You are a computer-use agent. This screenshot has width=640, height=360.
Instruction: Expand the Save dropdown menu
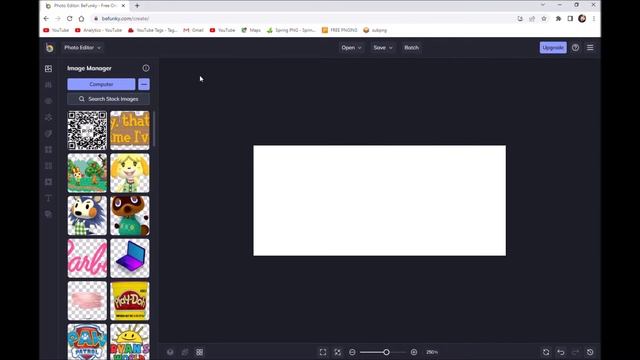[x=382, y=48]
